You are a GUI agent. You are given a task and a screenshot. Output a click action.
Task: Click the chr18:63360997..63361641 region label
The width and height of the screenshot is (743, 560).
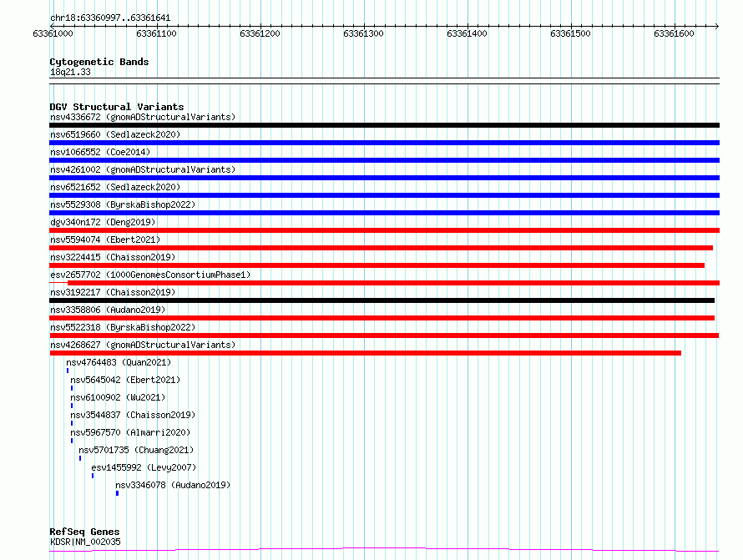[110, 18]
